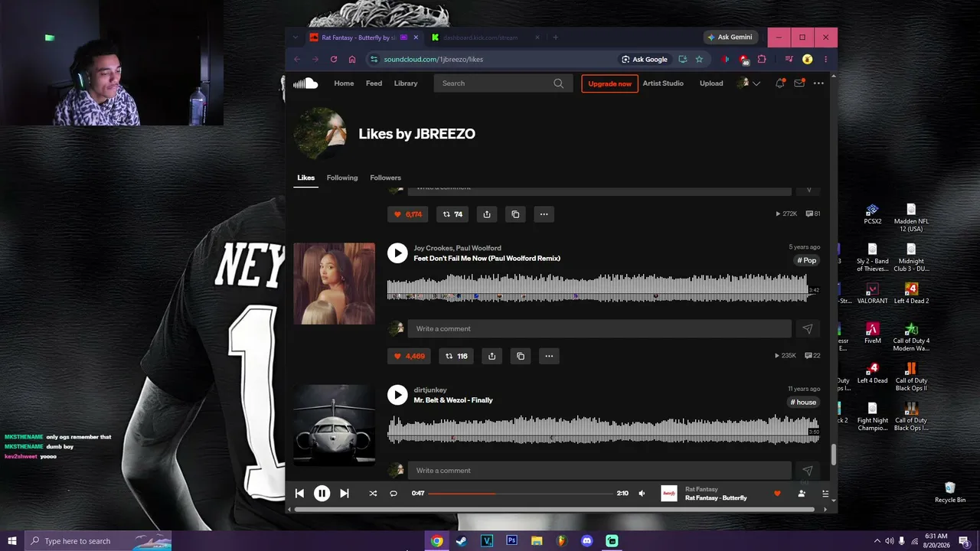Open more options for Feet Don't Fail Me Now
980x551 pixels.
pos(549,356)
